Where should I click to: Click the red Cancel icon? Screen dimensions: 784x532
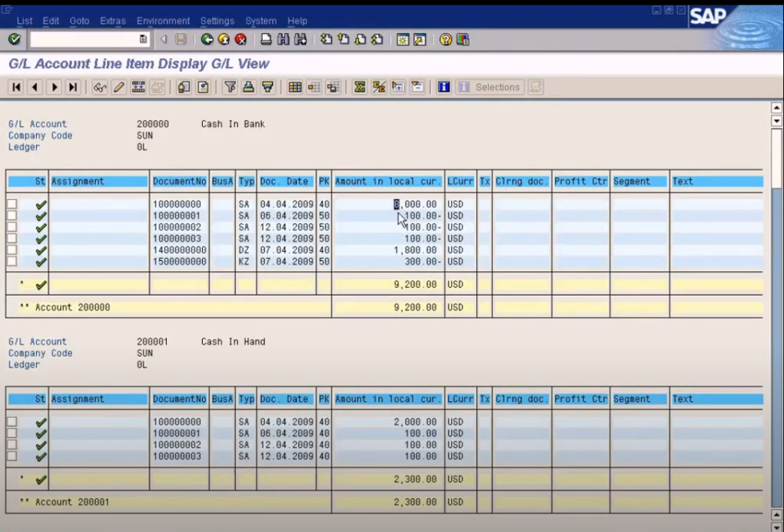240,40
